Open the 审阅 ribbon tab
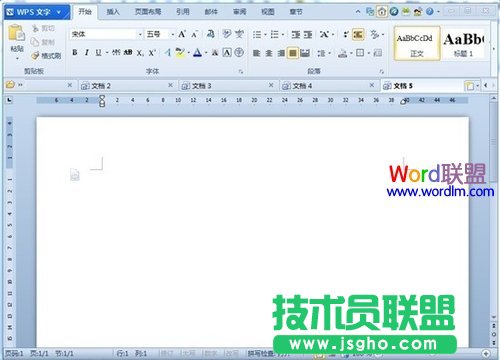Image resolution: width=500 pixels, height=360 pixels. pos(239,12)
